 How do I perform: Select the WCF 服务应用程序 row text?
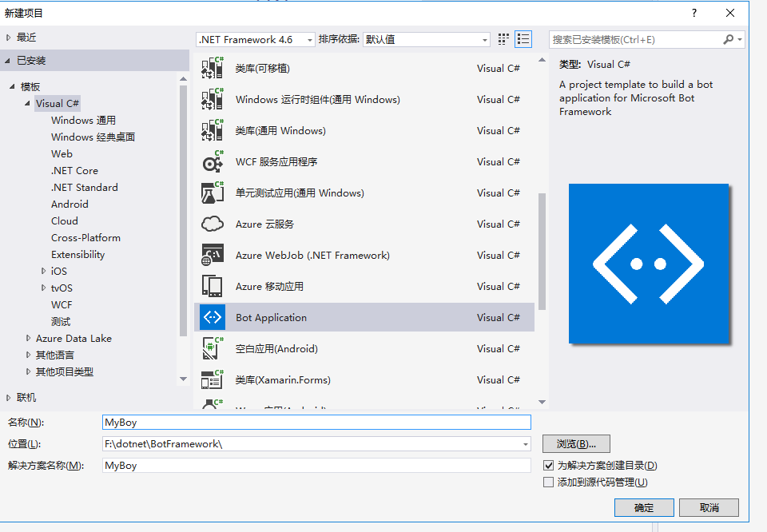pos(276,162)
